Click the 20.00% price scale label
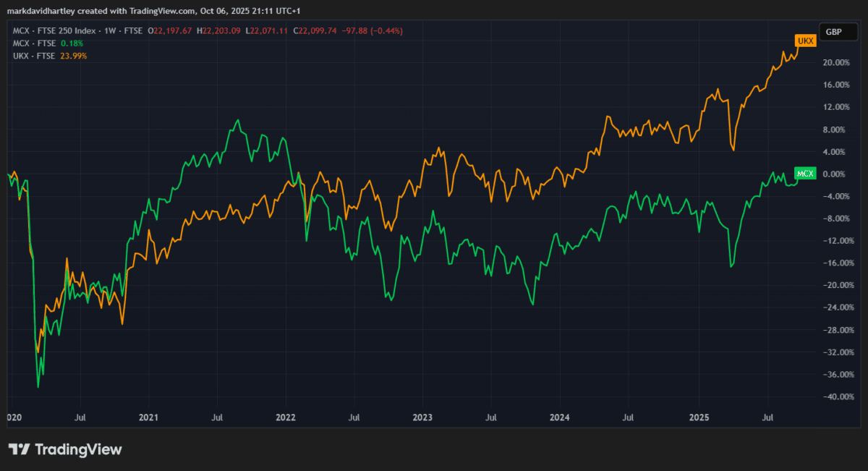Image resolution: width=868 pixels, height=471 pixels. pos(835,62)
